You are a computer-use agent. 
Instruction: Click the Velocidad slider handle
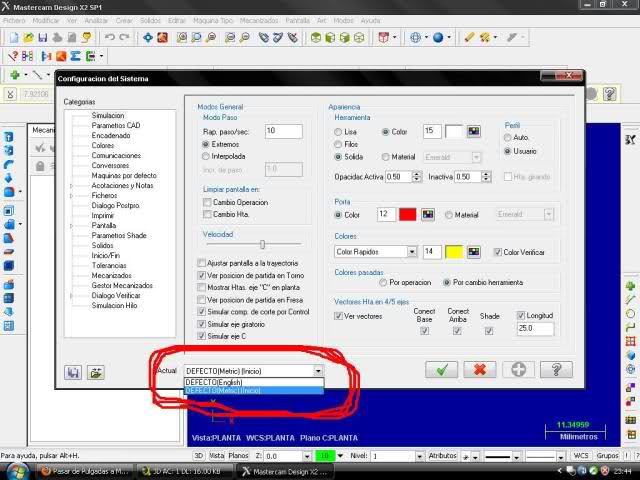(262, 244)
